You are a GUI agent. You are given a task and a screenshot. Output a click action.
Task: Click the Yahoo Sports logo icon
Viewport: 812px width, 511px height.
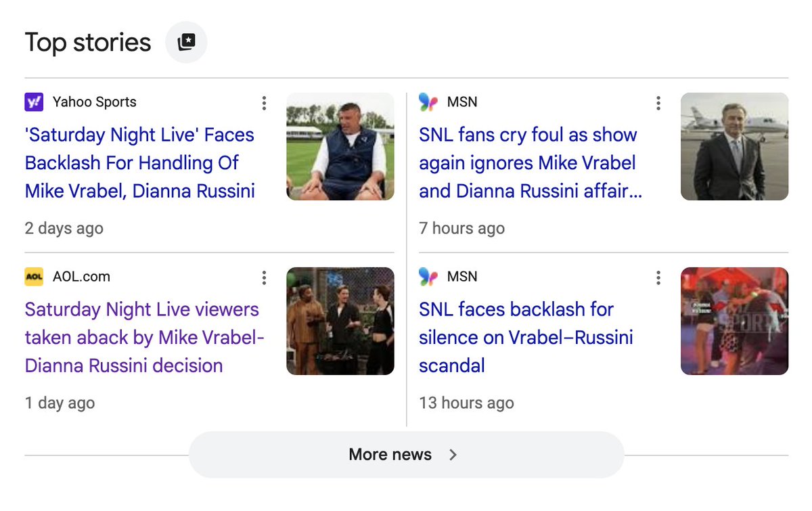(34, 102)
